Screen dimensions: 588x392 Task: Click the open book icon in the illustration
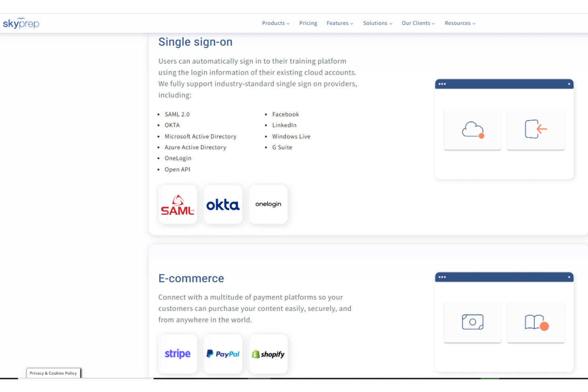point(536,322)
